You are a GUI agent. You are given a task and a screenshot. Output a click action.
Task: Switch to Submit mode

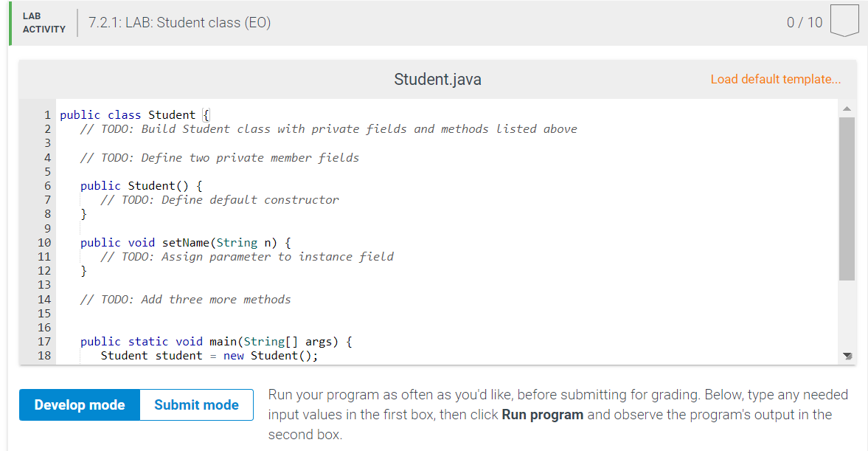195,404
